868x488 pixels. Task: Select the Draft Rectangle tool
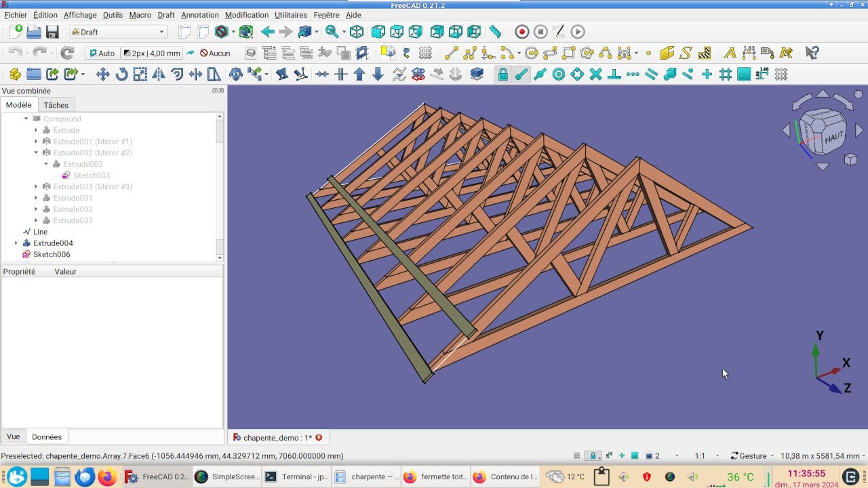click(568, 53)
